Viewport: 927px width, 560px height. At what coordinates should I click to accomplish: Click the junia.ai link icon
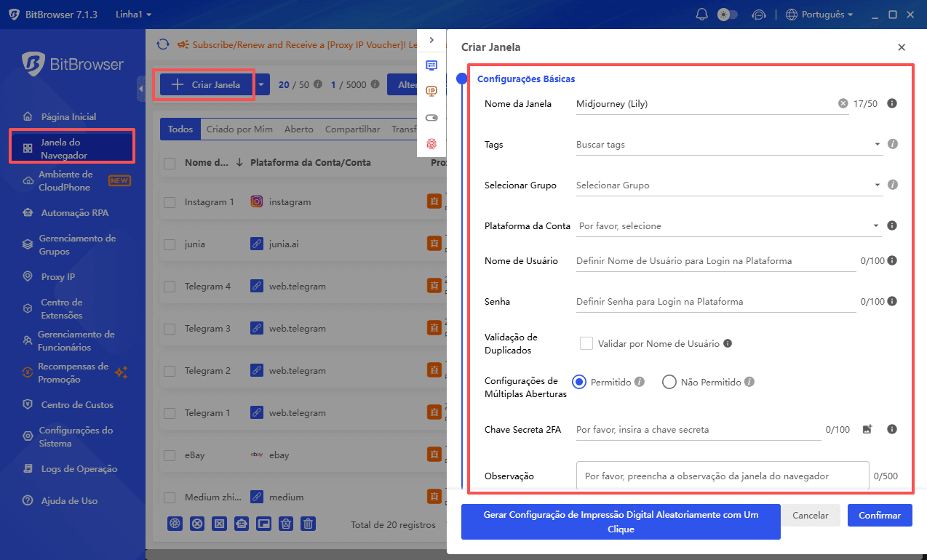(257, 244)
